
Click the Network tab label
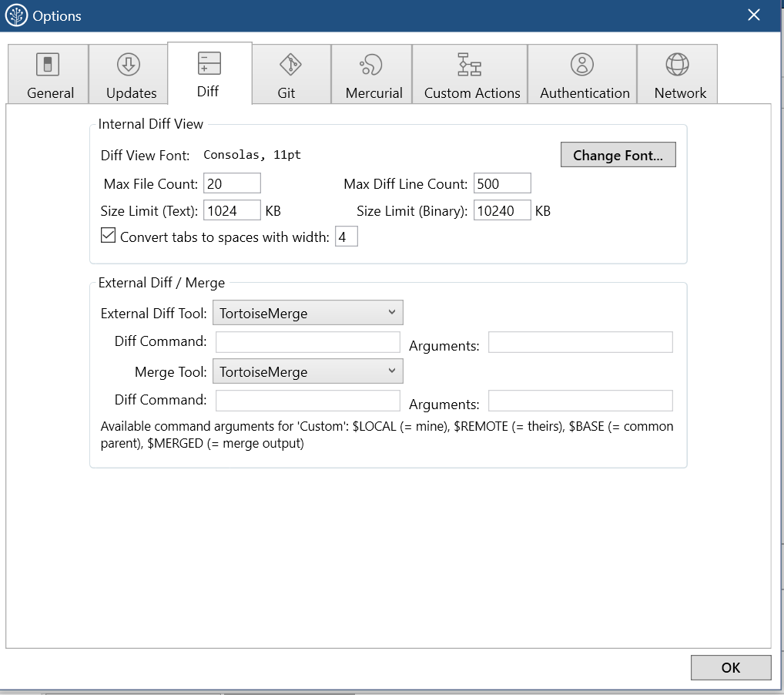tap(681, 93)
